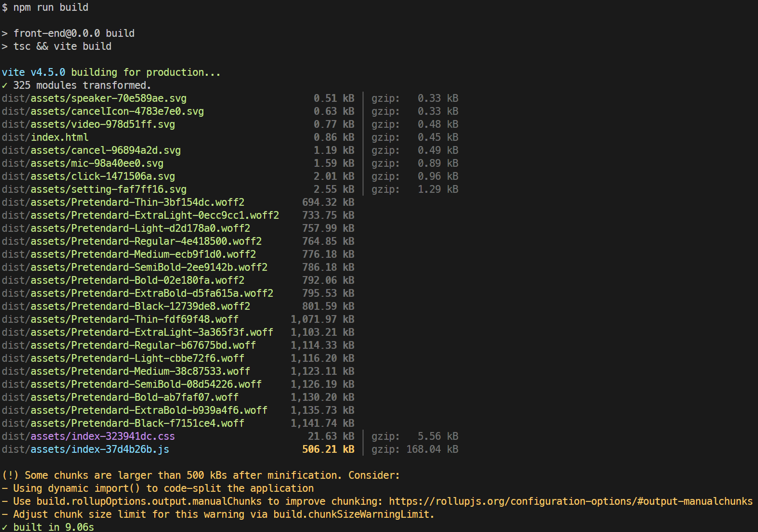Click the gzip 168.04 kB value
This screenshot has height=532, width=758.
[432, 449]
